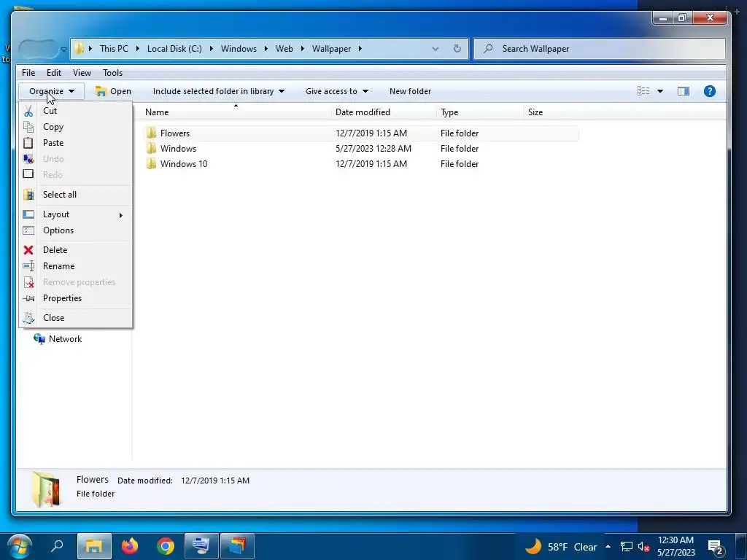Click the Network icon in navigation pane
This screenshot has width=747, height=560.
39,339
